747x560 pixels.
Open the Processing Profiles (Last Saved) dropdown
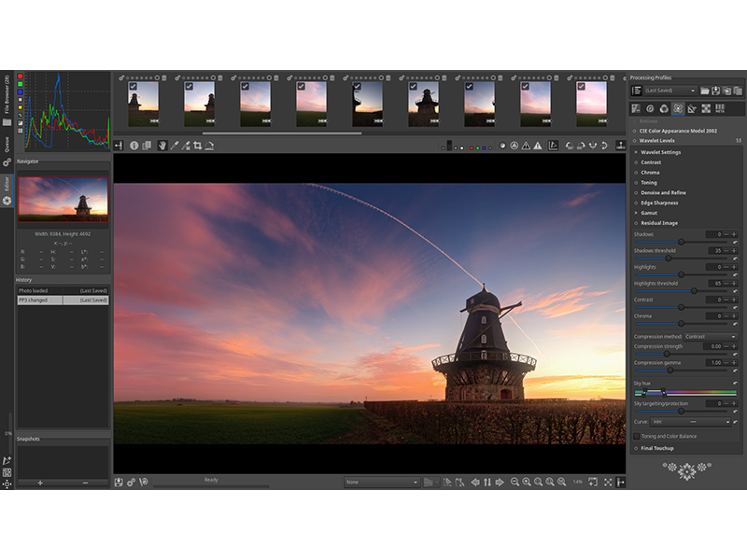[670, 91]
